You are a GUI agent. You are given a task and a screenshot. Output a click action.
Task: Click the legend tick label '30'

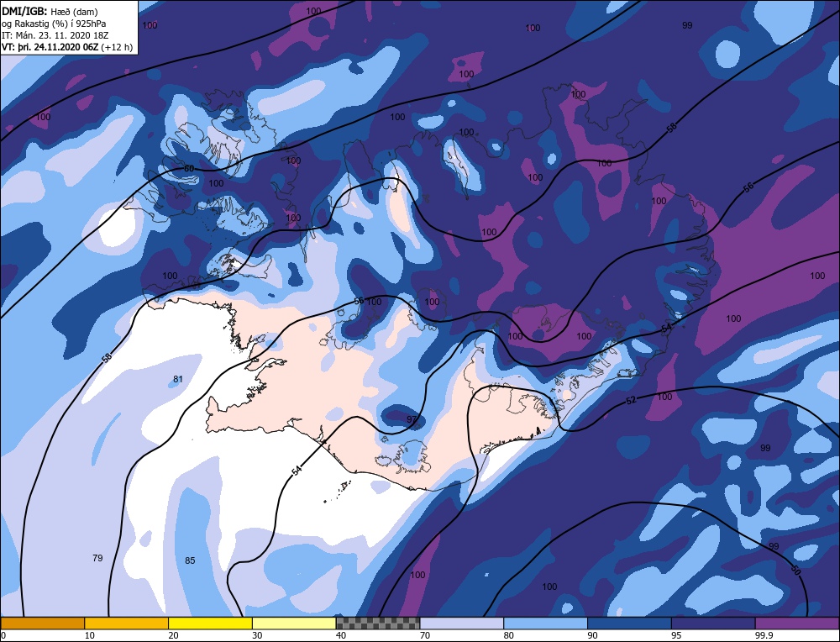tap(258, 635)
